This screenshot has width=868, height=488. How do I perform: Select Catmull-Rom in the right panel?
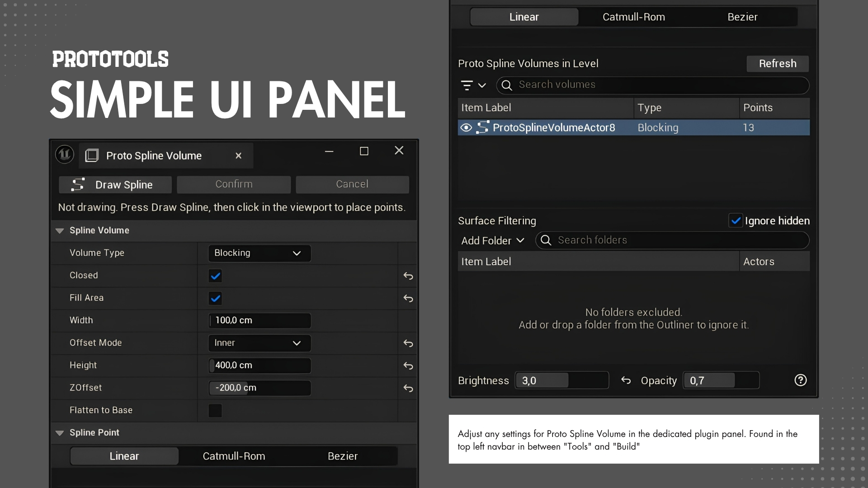634,17
